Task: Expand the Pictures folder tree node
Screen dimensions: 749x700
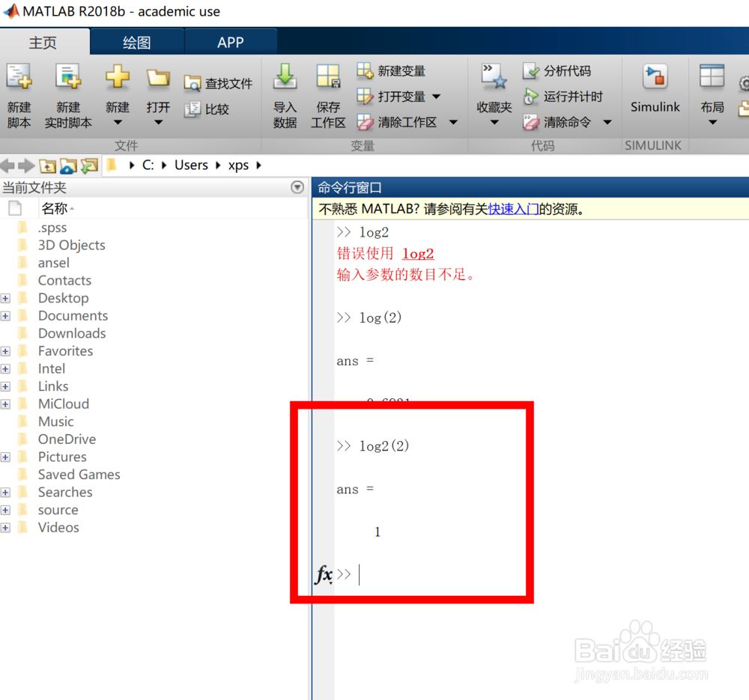Action: 5,457
